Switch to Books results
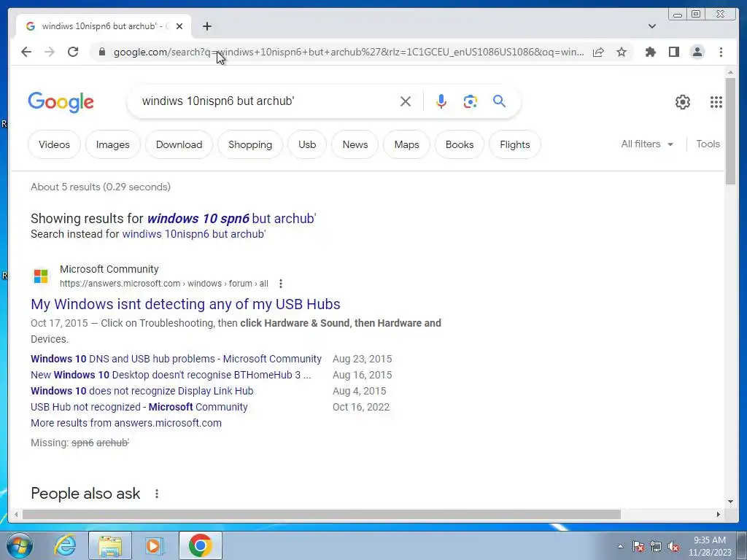This screenshot has height=560, width=747. pyautogui.click(x=460, y=144)
